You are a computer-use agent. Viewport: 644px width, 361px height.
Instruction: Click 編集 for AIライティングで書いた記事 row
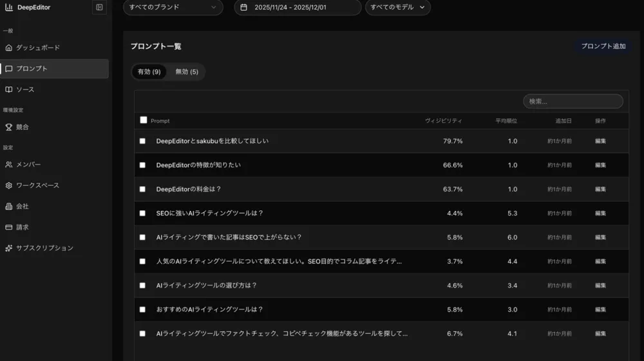[x=600, y=237]
